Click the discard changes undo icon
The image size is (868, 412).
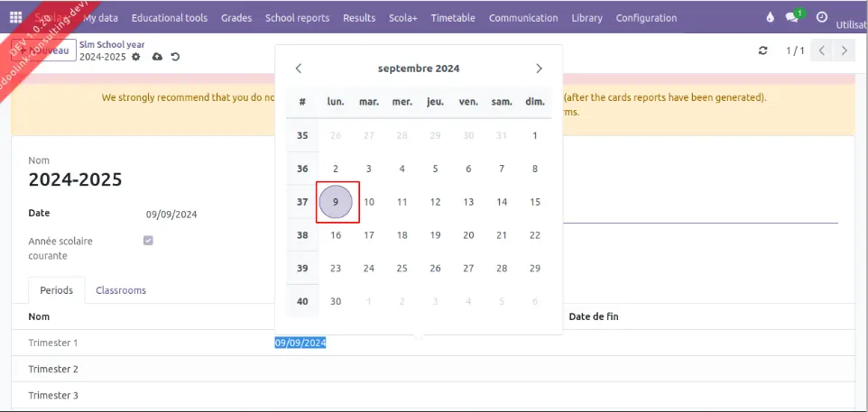click(x=175, y=57)
